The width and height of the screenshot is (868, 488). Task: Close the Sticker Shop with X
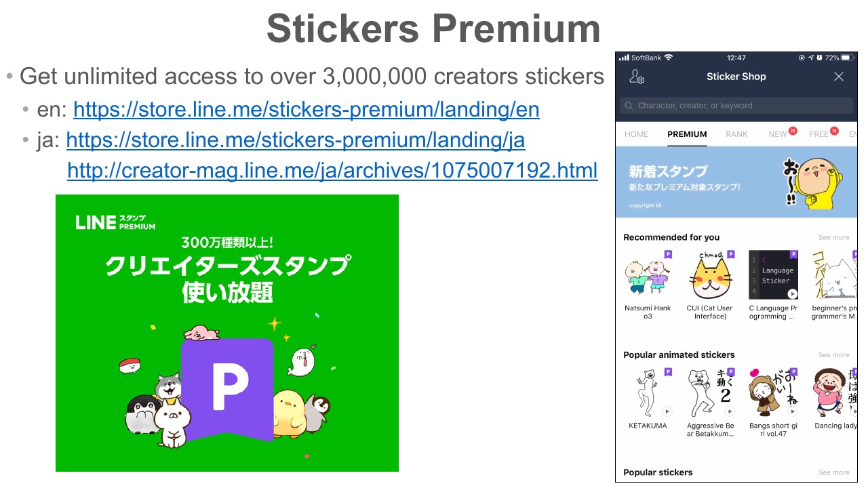(839, 77)
